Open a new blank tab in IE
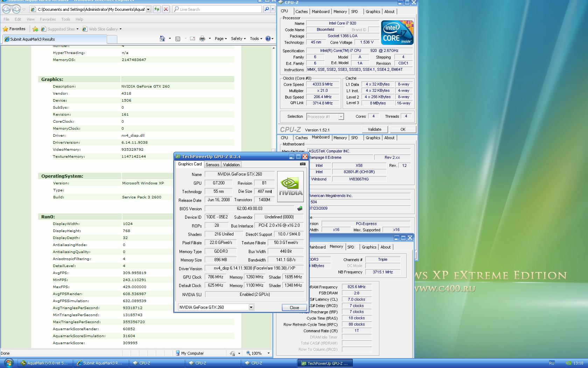Viewport: 588px width, 368px height. tap(112, 39)
